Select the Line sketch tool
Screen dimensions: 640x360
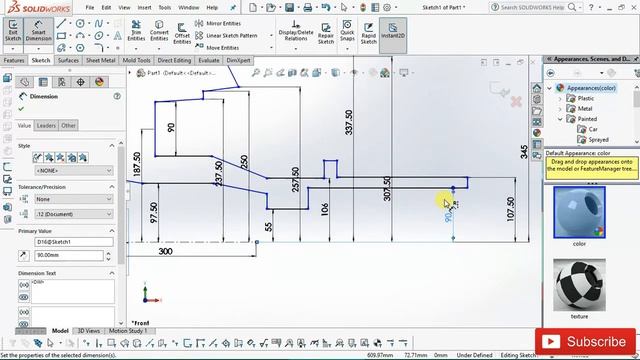click(61, 23)
